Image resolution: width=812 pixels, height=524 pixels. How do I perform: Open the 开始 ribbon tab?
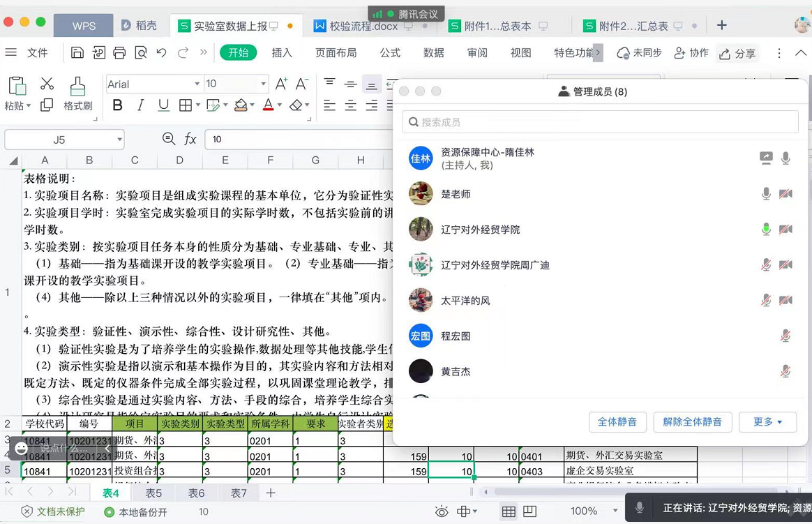(238, 53)
